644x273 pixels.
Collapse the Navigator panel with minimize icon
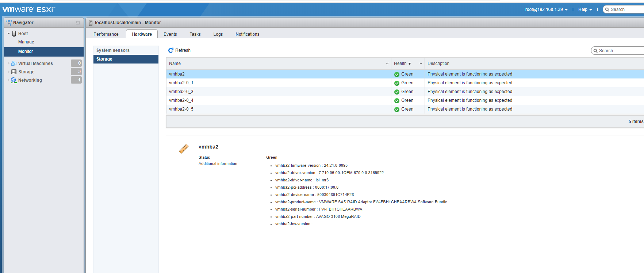tap(77, 23)
